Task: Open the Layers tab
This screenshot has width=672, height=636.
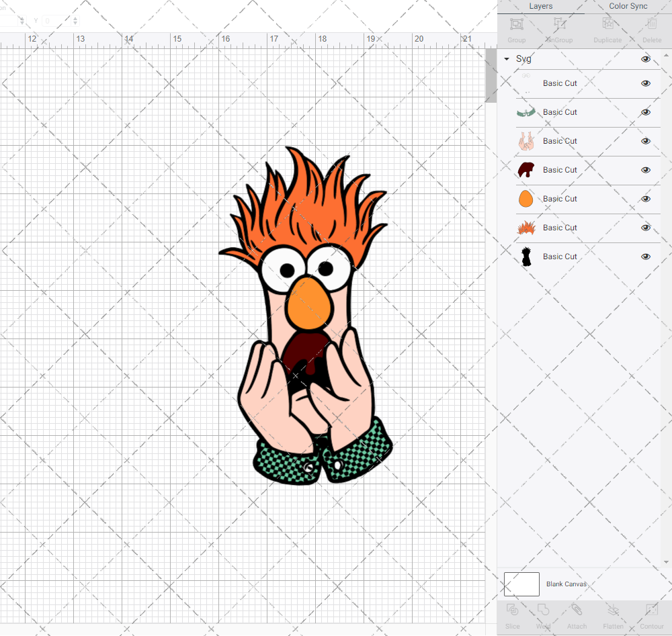Action: (x=540, y=6)
